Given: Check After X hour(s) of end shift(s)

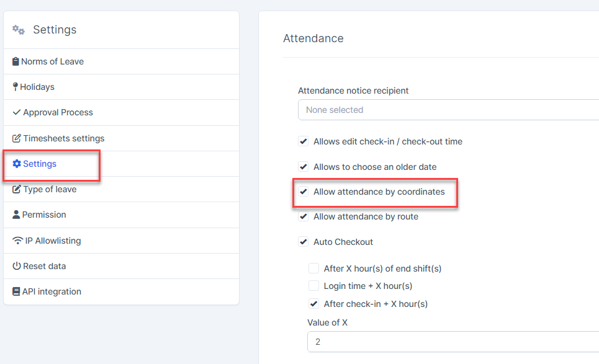Looking at the screenshot, I should pyautogui.click(x=314, y=269).
